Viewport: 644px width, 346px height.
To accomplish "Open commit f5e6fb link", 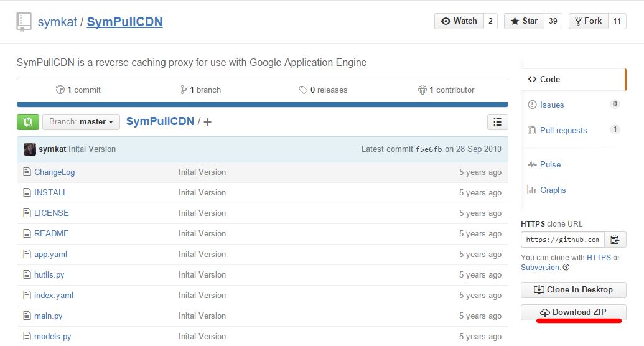I will pos(429,149).
